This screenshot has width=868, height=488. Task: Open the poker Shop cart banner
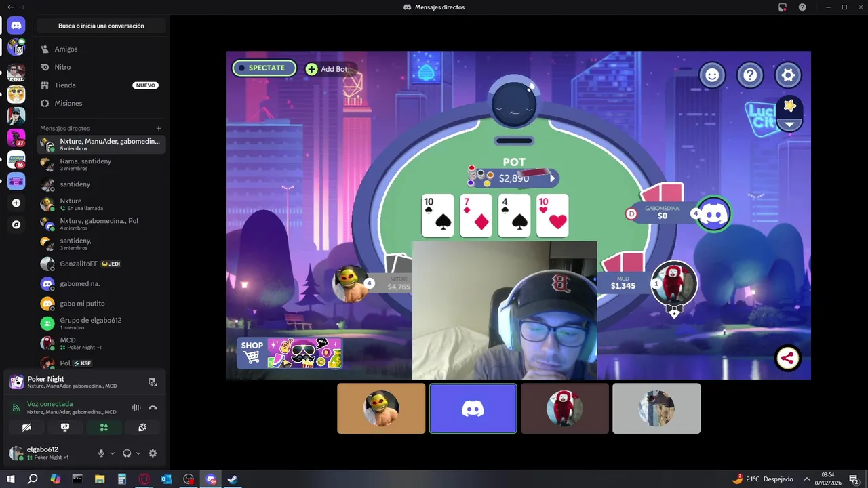[x=290, y=353]
